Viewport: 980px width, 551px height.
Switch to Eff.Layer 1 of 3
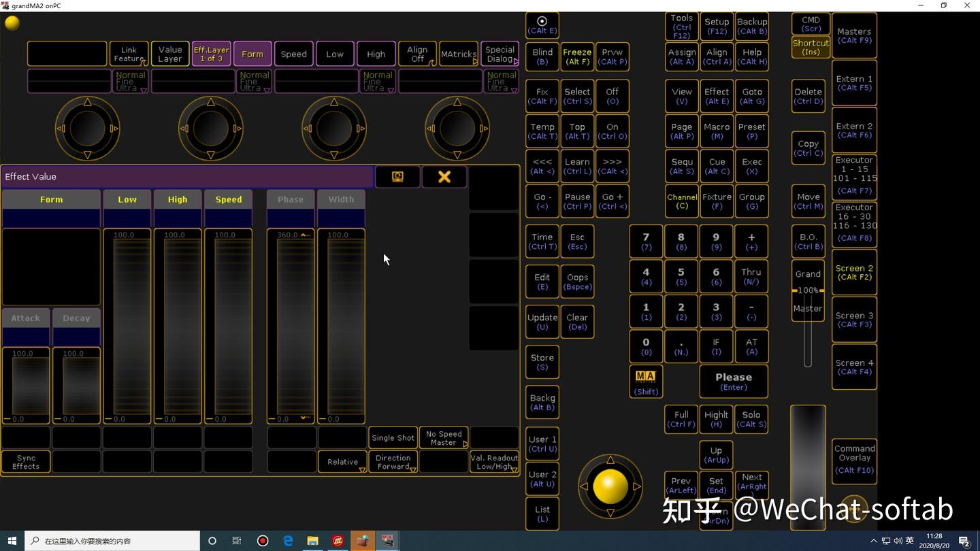211,54
